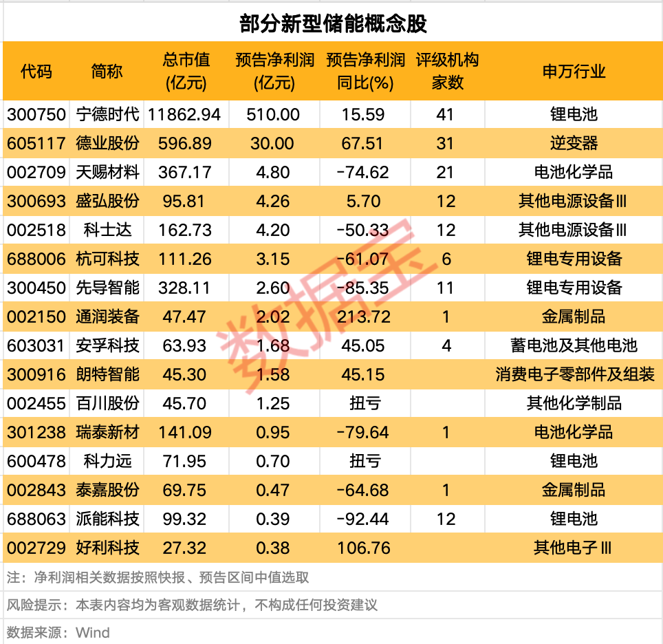663x644 pixels.
Task: Select the 预告净利润同比(%) column header
Action: click(365, 71)
